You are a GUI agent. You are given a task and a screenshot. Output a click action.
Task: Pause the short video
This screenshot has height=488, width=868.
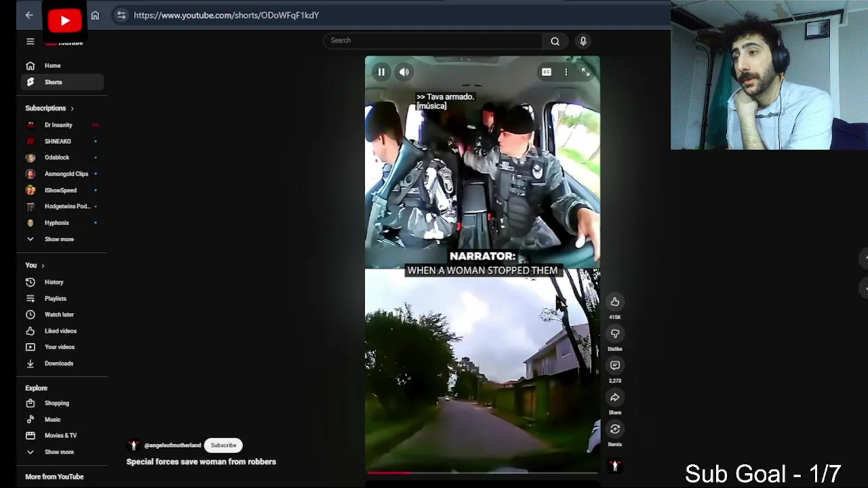tap(381, 72)
